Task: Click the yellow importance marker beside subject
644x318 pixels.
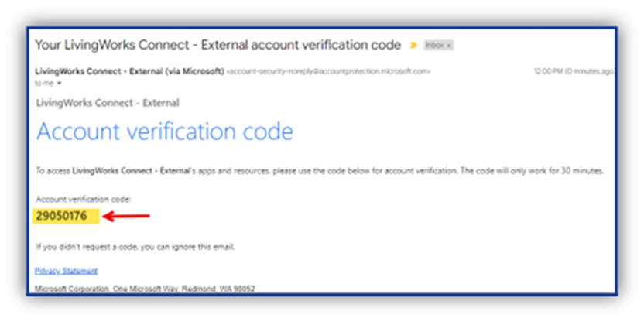Action: click(413, 45)
